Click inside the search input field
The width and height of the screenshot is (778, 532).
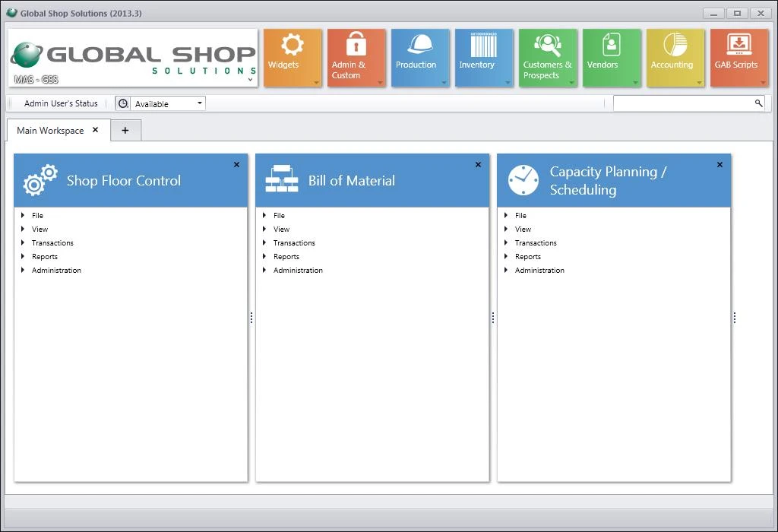(x=682, y=103)
